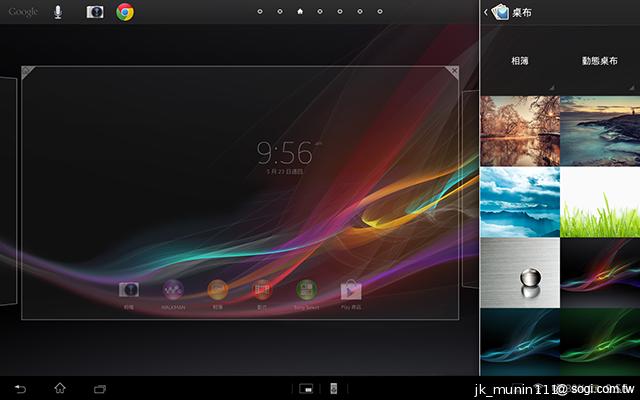Viewport: 640px width, 400px height.
Task: Go to the first home pane dot
Action: pos(260,11)
